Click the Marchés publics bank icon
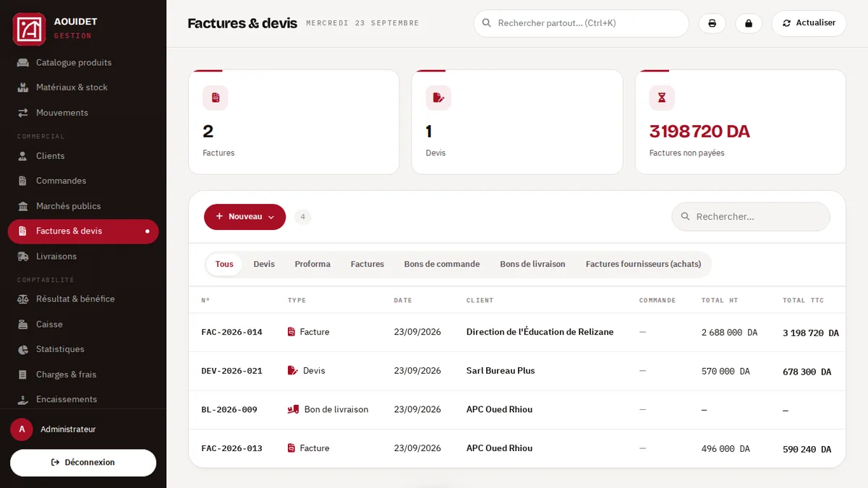This screenshot has width=868, height=488. pos(23,206)
